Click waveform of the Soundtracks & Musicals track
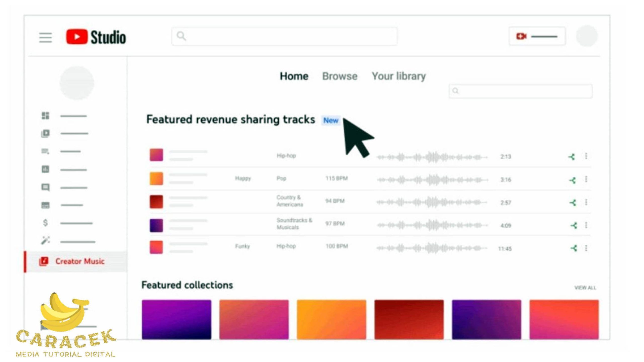The height and width of the screenshot is (362, 644). point(432,225)
